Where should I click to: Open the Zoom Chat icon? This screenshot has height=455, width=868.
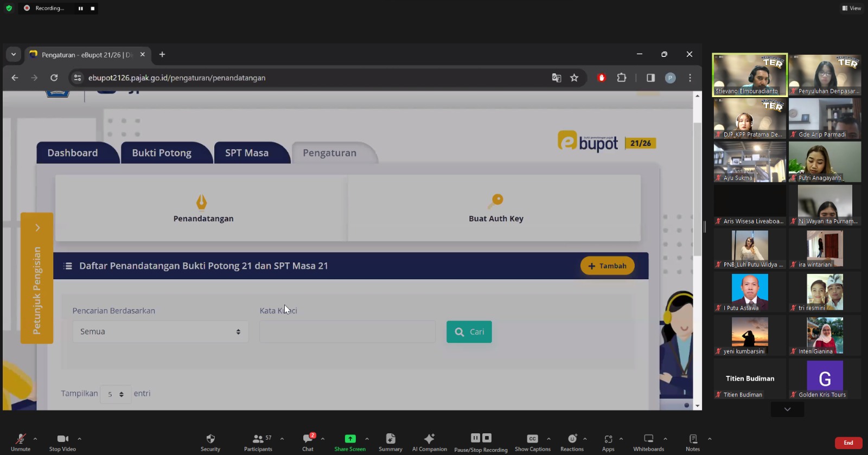tap(308, 439)
